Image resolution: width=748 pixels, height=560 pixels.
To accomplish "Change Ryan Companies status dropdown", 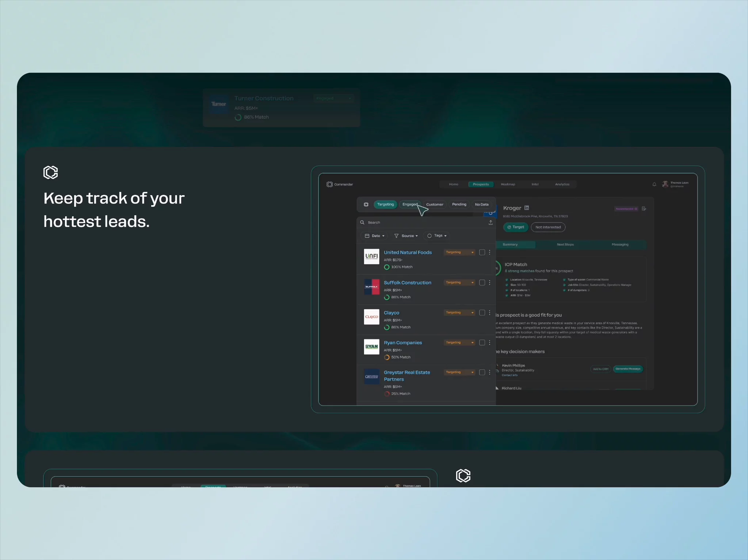I will click(x=459, y=342).
